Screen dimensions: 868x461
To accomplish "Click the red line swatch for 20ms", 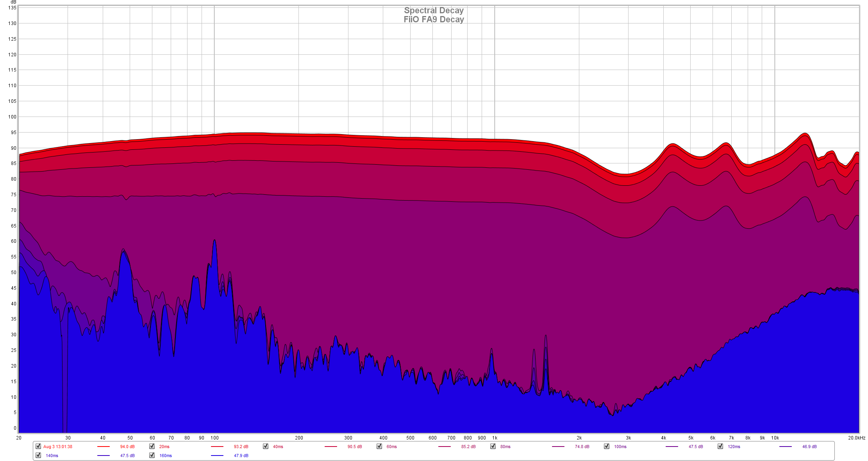I will pyautogui.click(x=217, y=447).
